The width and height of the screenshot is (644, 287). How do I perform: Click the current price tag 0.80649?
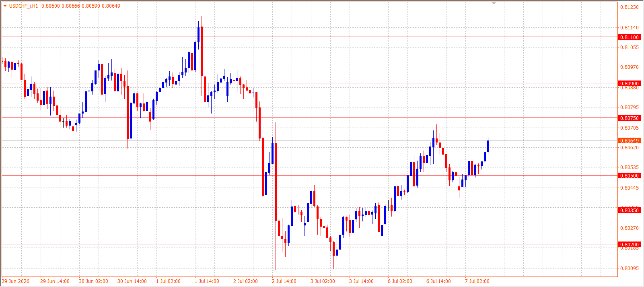(x=629, y=141)
